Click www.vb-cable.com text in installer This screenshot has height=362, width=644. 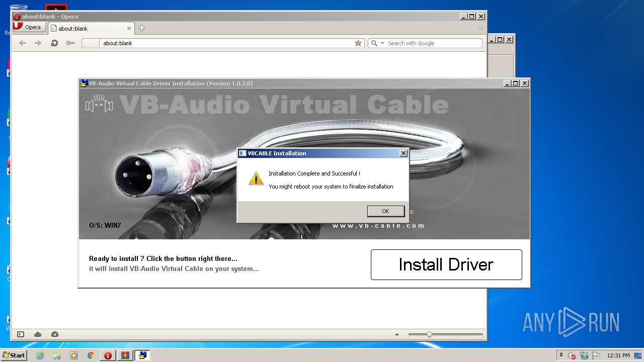378,226
